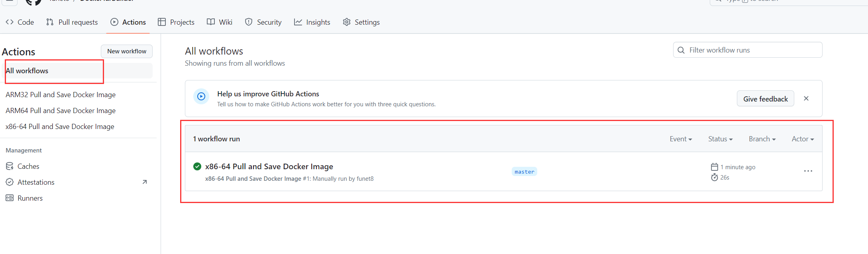Select ARM64 Pull and Save Docker Image workflow

click(x=61, y=110)
